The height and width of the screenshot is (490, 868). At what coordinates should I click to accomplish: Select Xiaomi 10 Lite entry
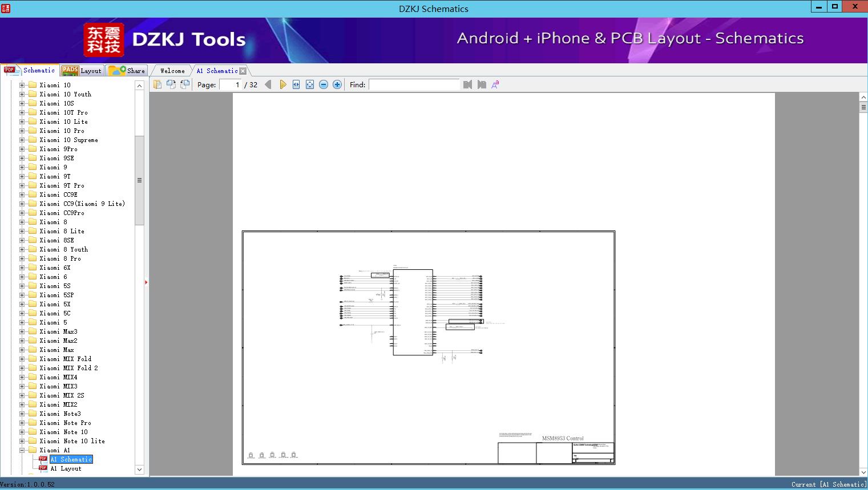[x=64, y=122]
